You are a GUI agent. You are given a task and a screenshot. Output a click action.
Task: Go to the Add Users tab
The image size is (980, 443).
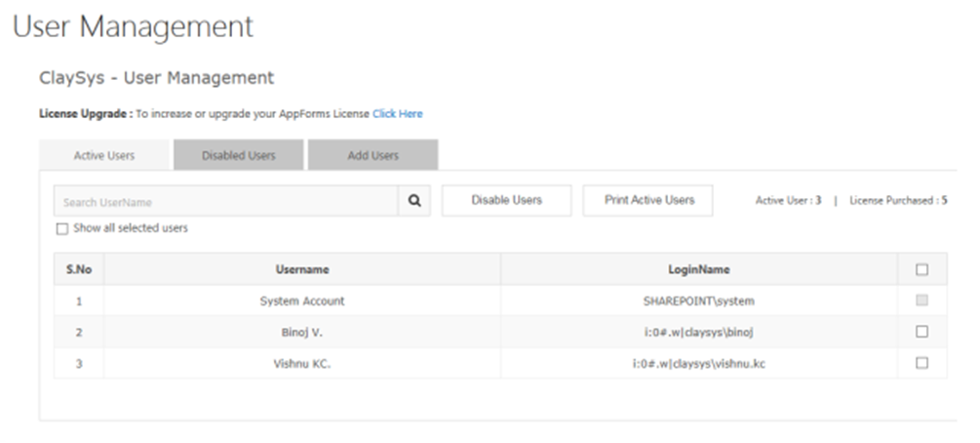[372, 155]
